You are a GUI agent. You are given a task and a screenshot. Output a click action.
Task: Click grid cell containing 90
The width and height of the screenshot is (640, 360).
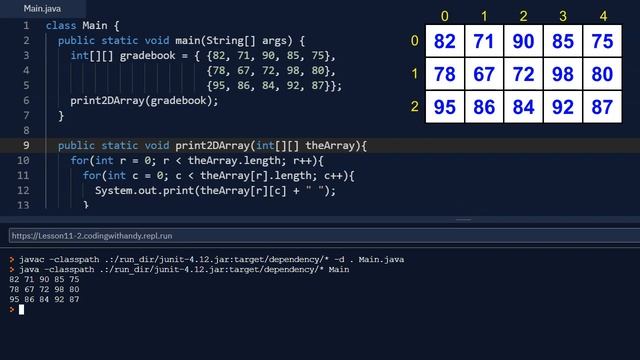click(523, 41)
